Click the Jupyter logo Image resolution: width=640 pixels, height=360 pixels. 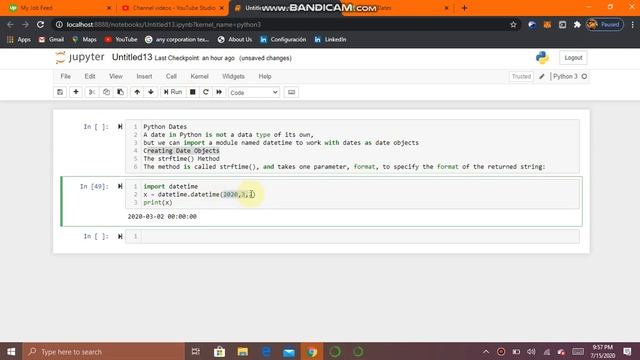click(x=80, y=58)
